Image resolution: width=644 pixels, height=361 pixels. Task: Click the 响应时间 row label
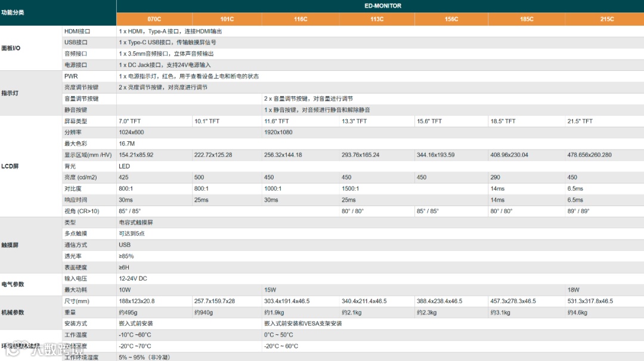click(x=76, y=200)
